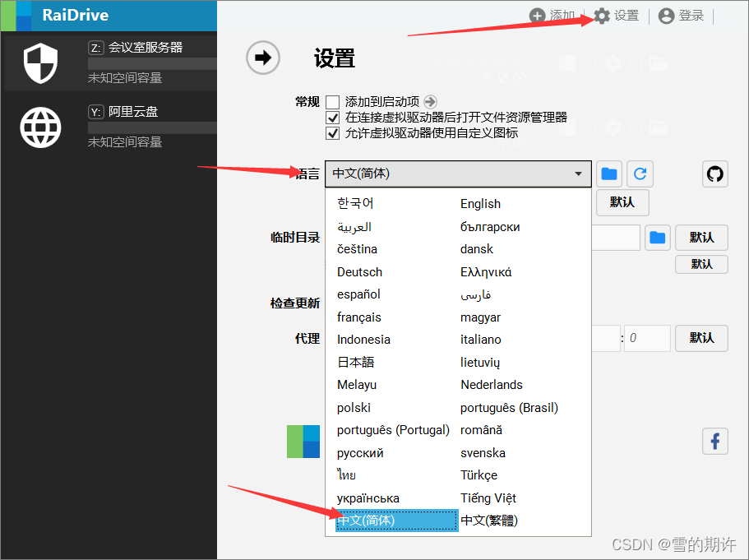Pick 中文(繁體) from the dropdown

[x=489, y=520]
